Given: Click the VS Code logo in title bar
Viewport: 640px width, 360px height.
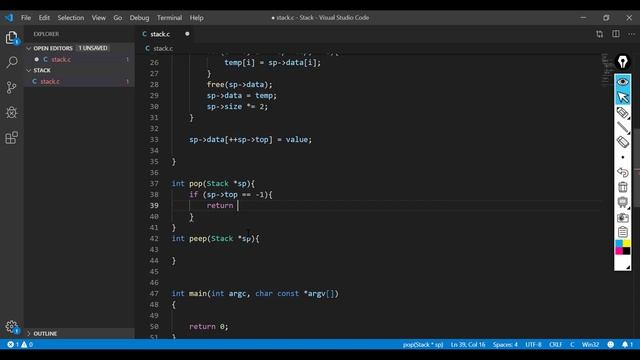Looking at the screenshot, I should (9, 18).
